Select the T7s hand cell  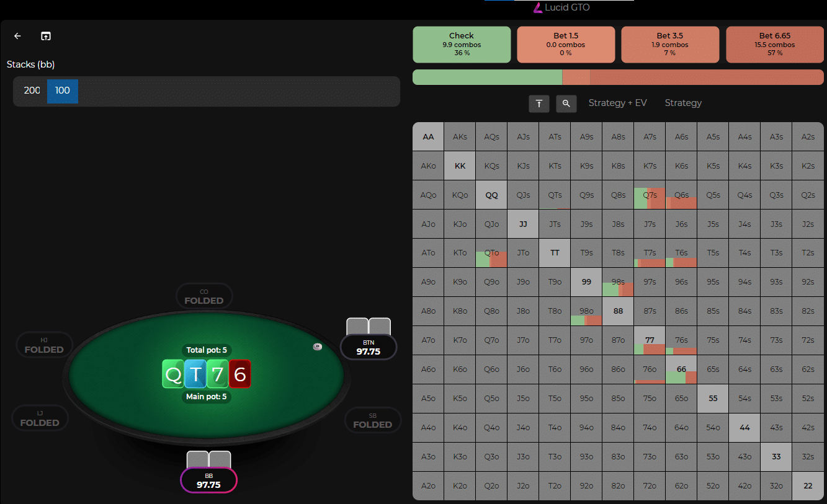(x=650, y=253)
